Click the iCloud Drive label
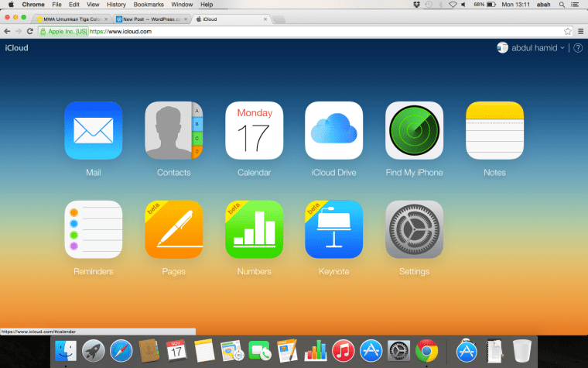588x368 pixels. pyautogui.click(x=333, y=172)
